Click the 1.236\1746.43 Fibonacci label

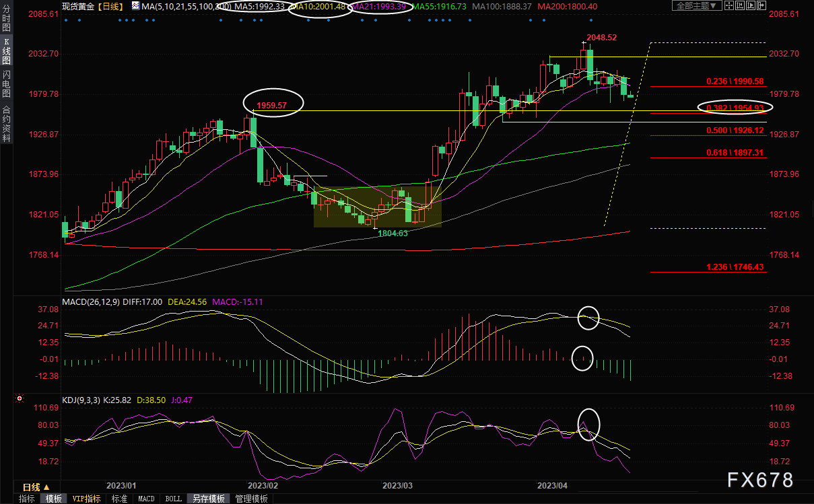click(x=735, y=267)
